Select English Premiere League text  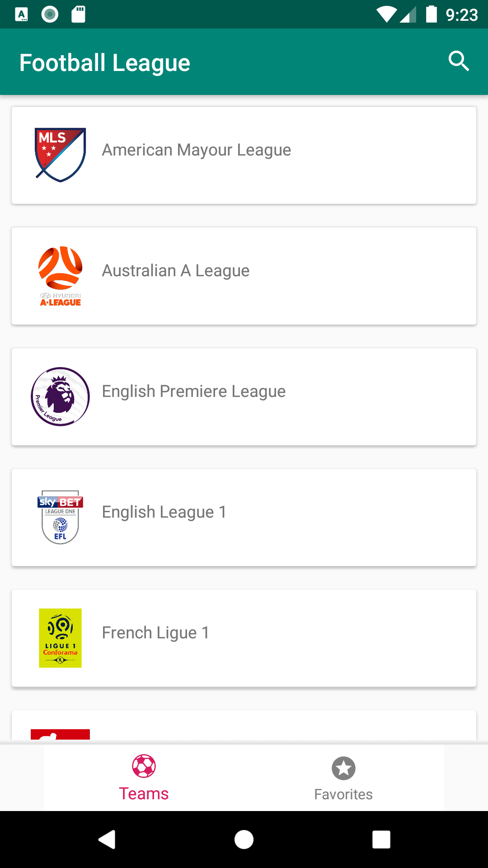tap(194, 392)
